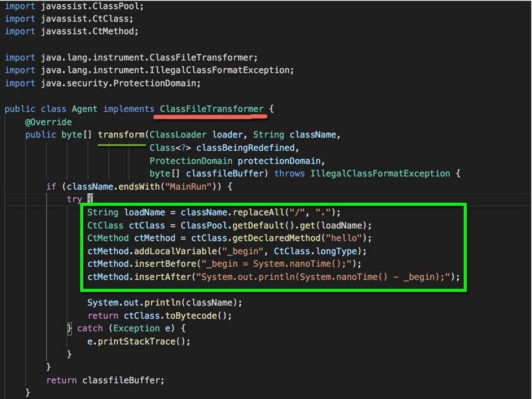Click the transform method name

coord(121,135)
